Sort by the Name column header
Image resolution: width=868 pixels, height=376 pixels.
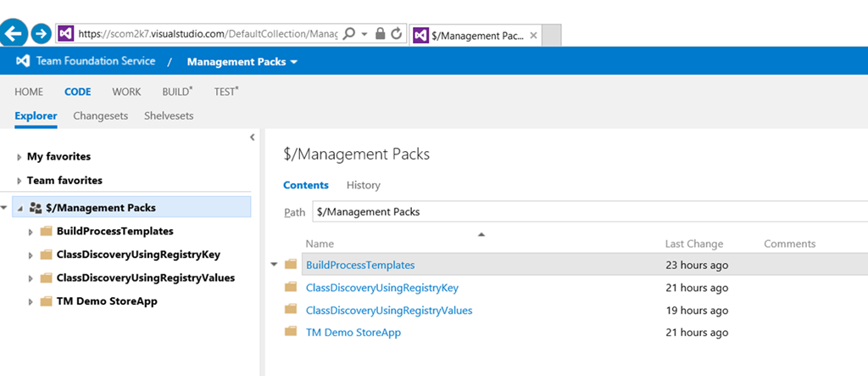point(320,244)
